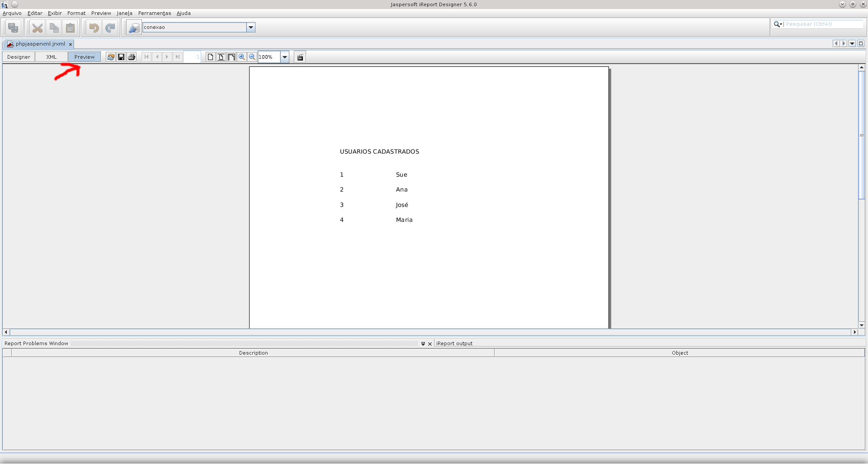Minimize the Report Problems Window panel

click(x=423, y=344)
